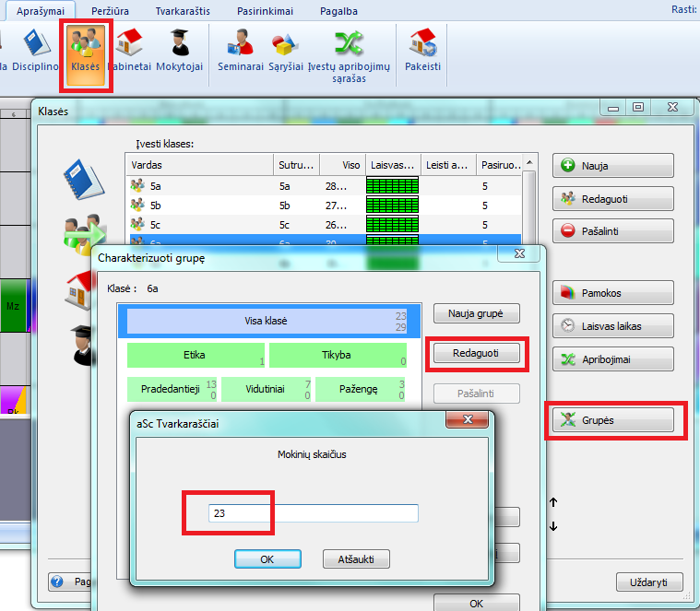700x611 pixels.
Task: Click the Mokinių skaičius input field
Action: (x=314, y=513)
